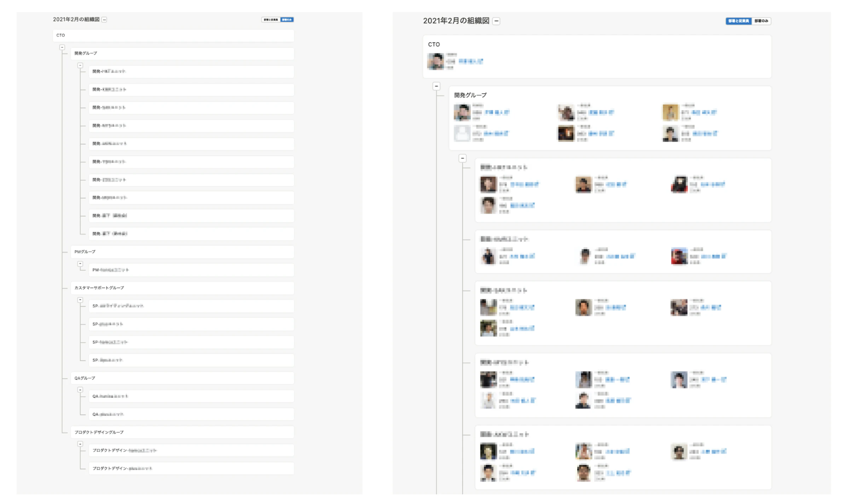Select the カスタマーサポートグループ department row
The width and height of the screenshot is (849, 504).
[x=182, y=288]
